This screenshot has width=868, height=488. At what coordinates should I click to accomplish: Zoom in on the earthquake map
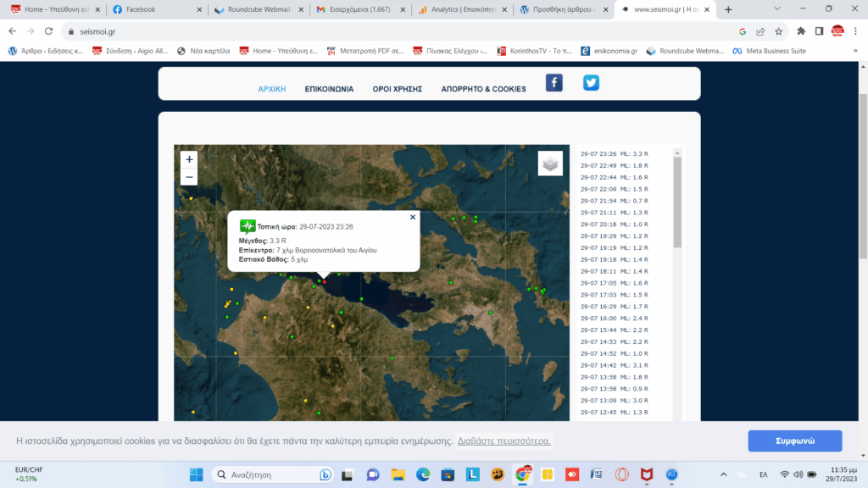point(189,159)
